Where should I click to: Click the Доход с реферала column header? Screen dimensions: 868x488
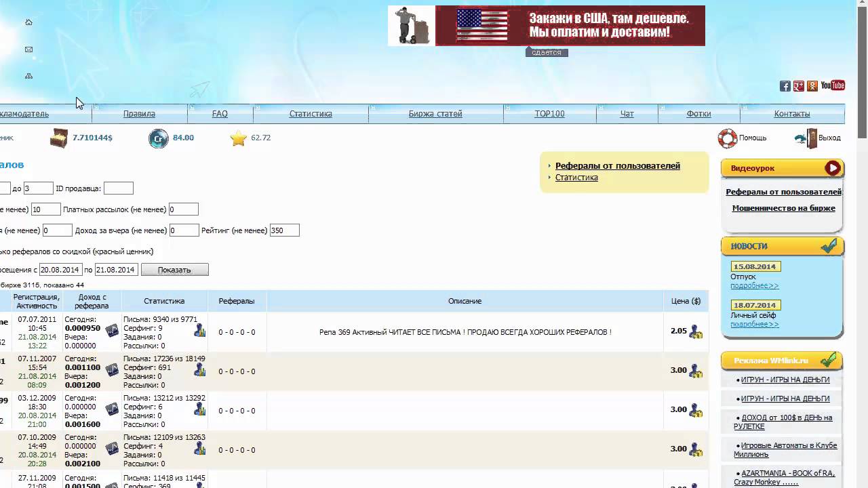pyautogui.click(x=92, y=301)
